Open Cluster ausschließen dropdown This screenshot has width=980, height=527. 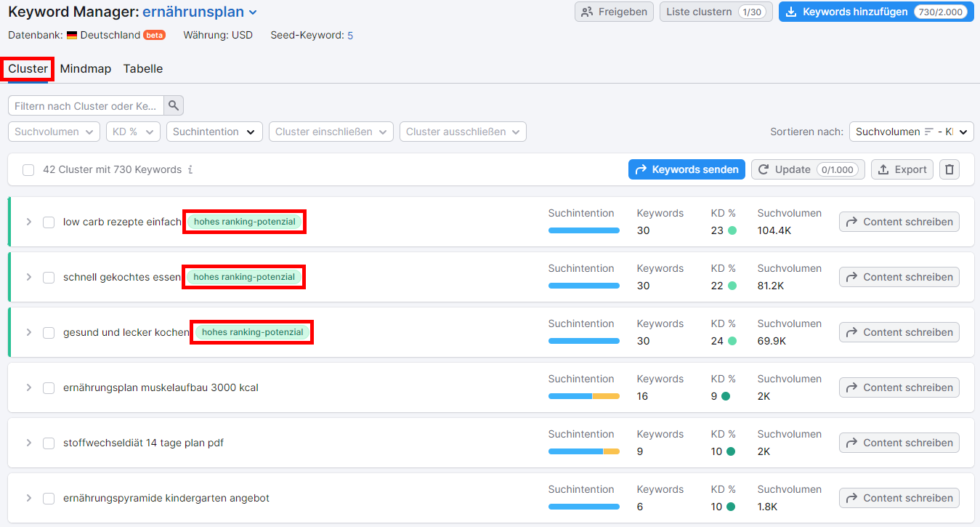pos(463,132)
